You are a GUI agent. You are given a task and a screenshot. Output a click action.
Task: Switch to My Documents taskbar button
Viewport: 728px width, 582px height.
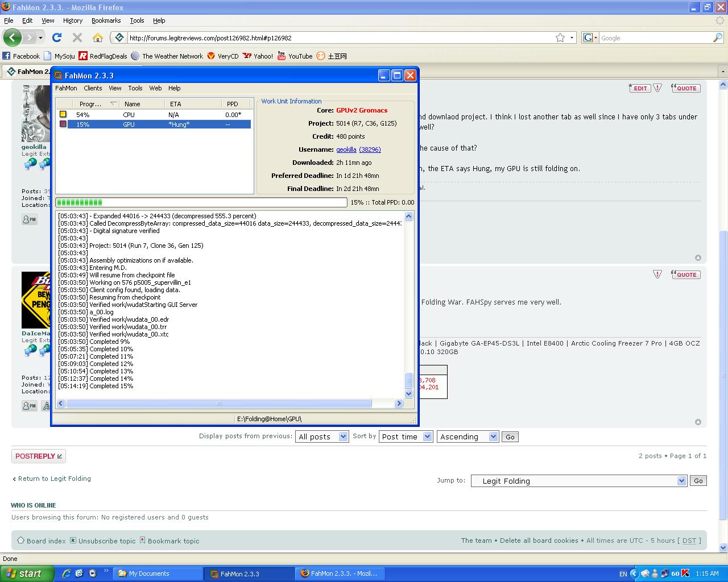tap(158, 573)
